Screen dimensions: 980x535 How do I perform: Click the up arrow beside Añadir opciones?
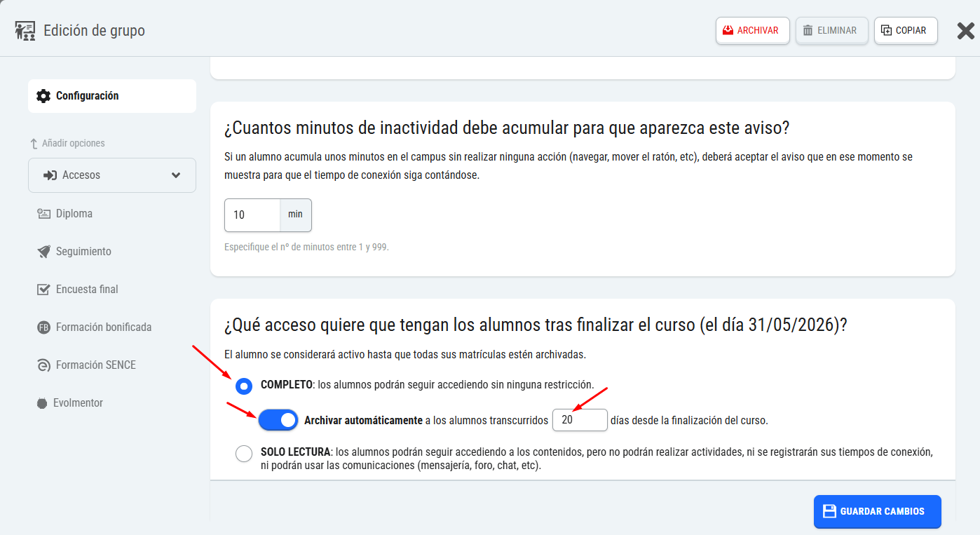34,144
